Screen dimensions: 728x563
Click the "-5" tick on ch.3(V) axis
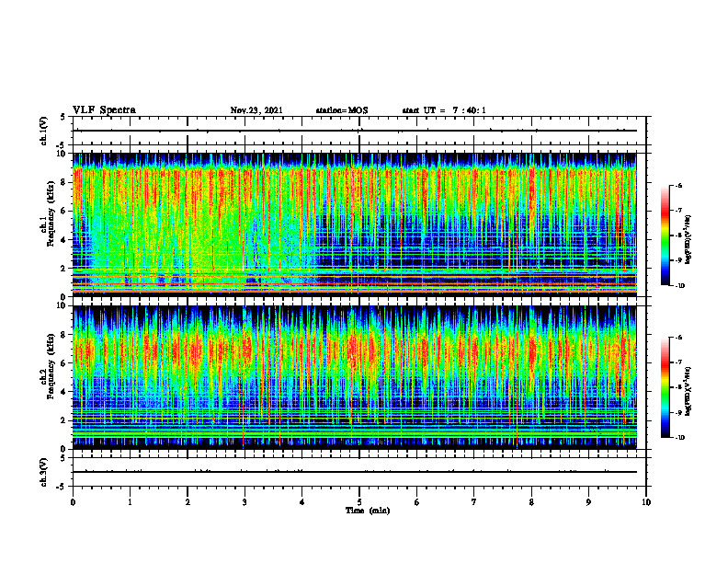(62, 487)
